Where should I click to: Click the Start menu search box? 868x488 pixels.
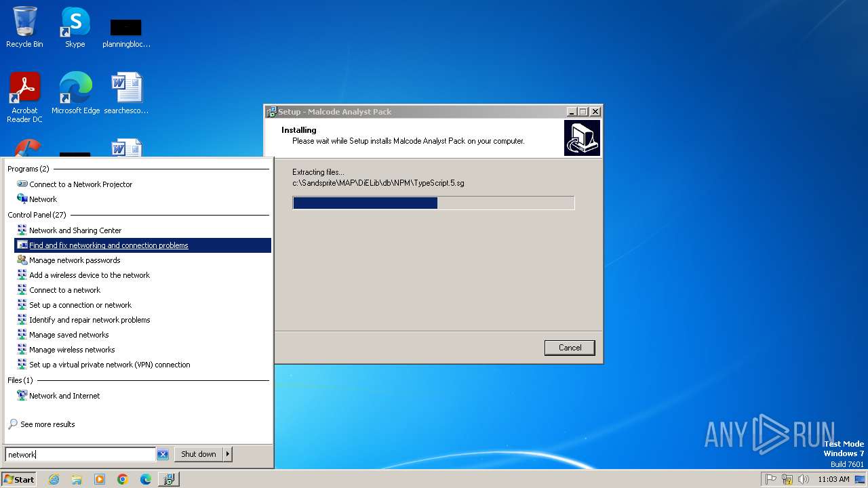80,455
